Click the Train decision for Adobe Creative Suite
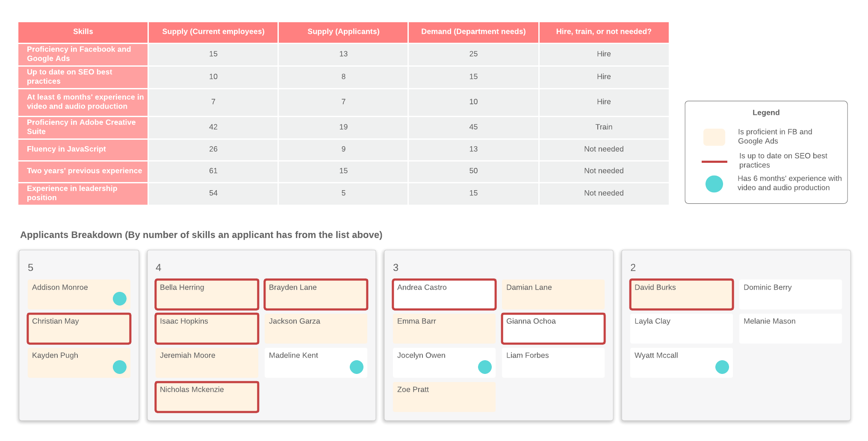Viewport: 868px width, 441px height. [604, 127]
